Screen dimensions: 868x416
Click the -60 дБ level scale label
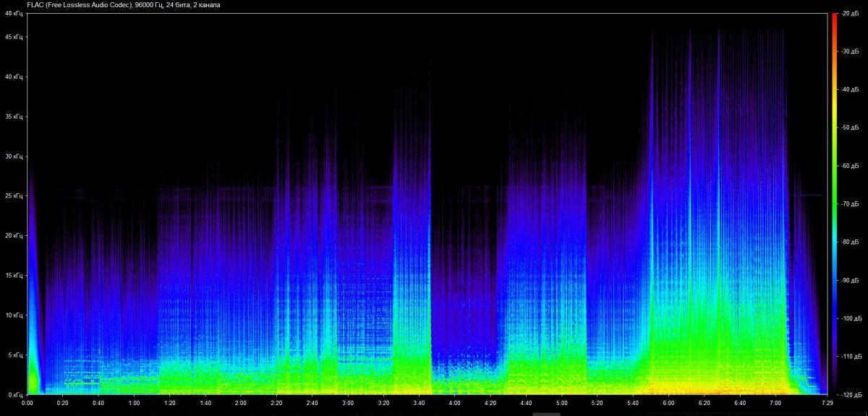point(851,166)
